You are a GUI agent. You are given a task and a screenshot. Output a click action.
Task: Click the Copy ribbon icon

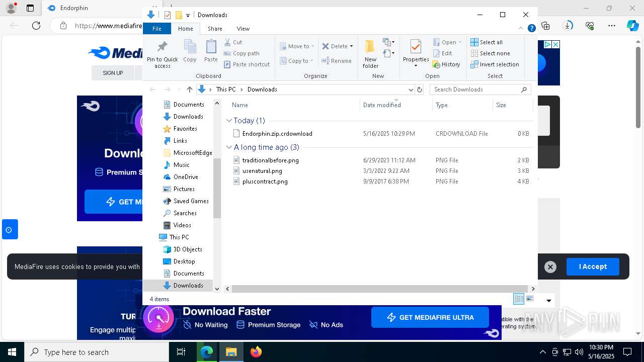pyautogui.click(x=190, y=51)
